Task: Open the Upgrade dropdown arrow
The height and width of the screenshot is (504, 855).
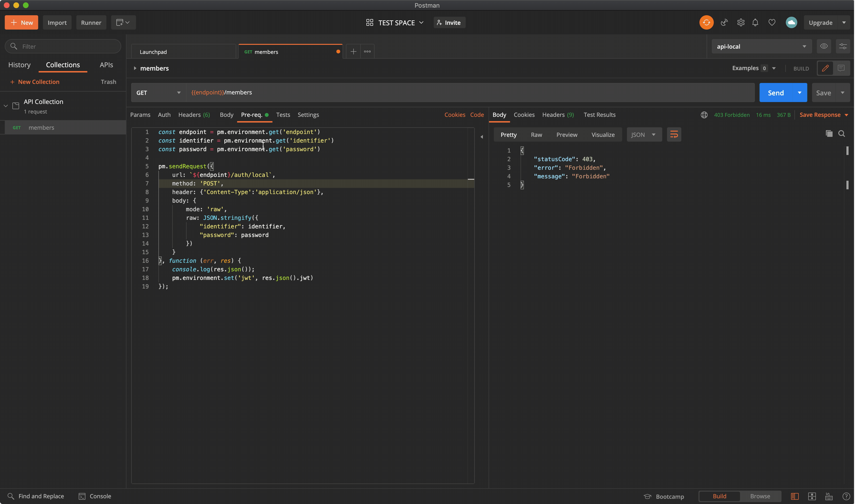Action: coord(844,22)
